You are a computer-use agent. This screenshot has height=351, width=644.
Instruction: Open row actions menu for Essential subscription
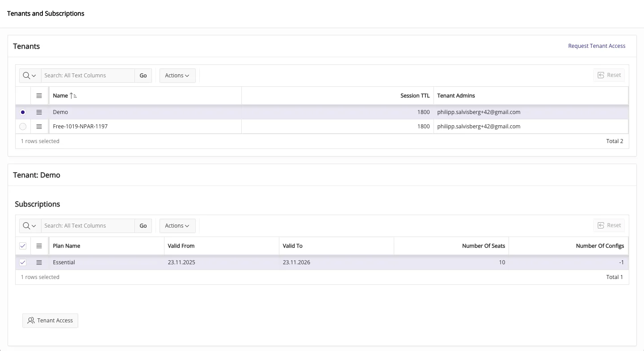tap(39, 262)
